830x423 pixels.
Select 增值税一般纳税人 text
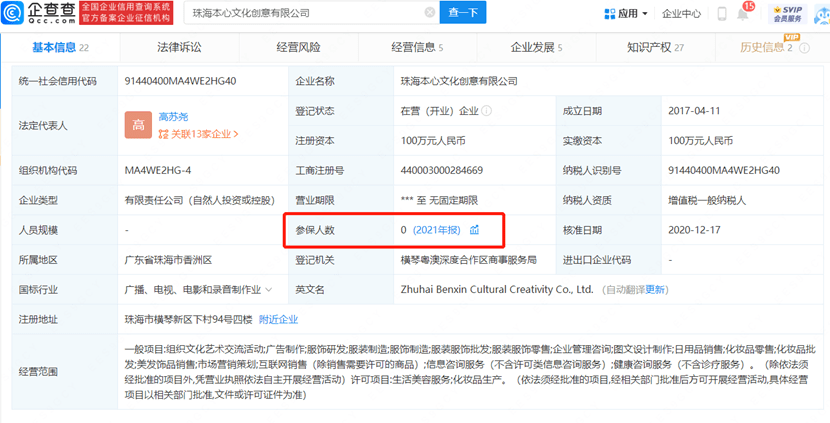coord(707,201)
